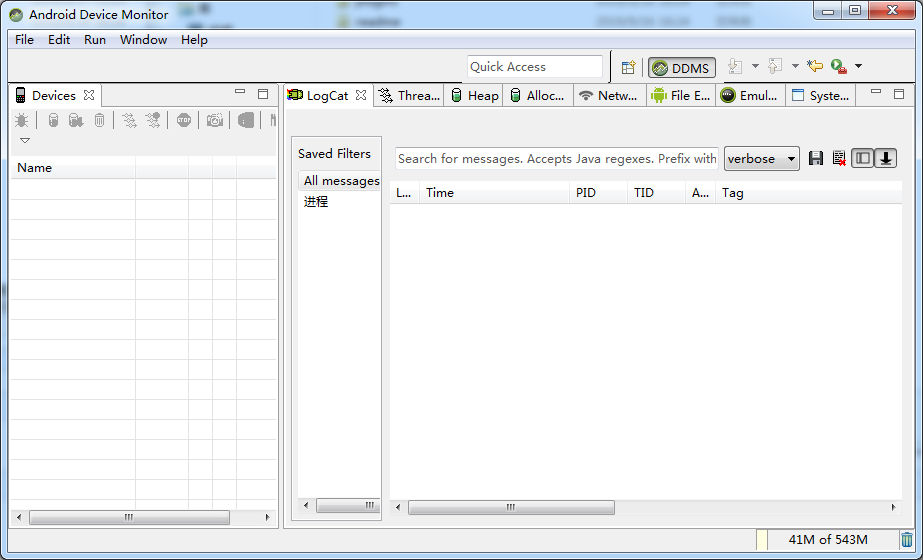Click the LogCat message search field

[x=556, y=159]
